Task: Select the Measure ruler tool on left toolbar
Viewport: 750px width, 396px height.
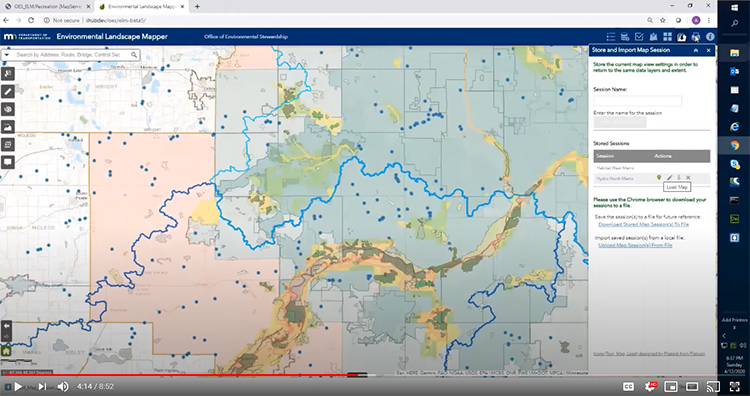Action: (8, 91)
